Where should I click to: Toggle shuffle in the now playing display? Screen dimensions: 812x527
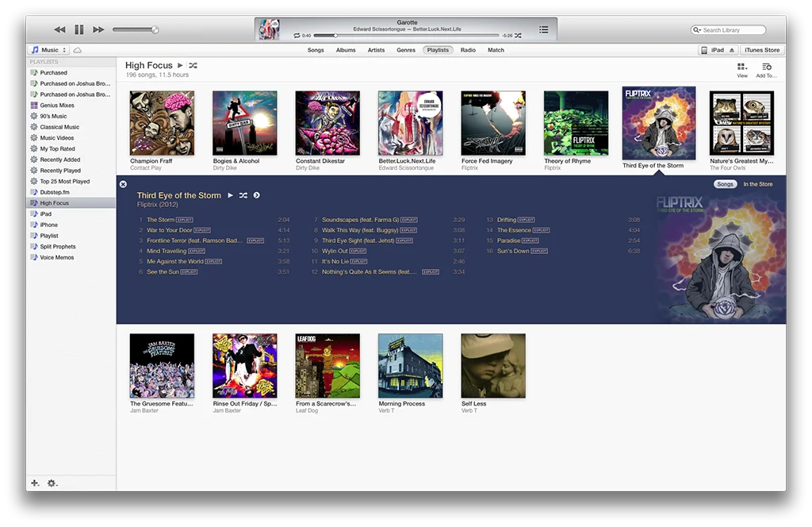[518, 36]
